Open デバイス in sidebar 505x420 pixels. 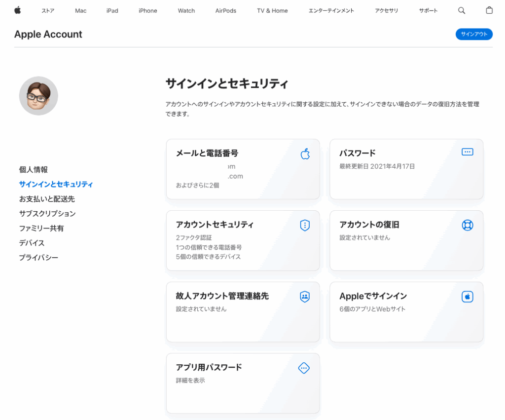coord(32,243)
